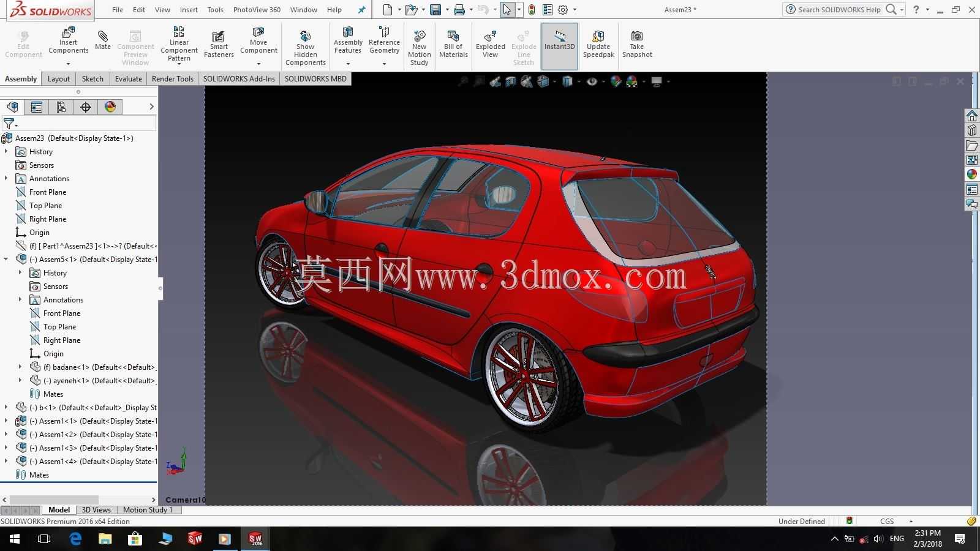Screen dimensions: 980x551
Task: Click the Exploded View tool
Action: click(x=491, y=43)
